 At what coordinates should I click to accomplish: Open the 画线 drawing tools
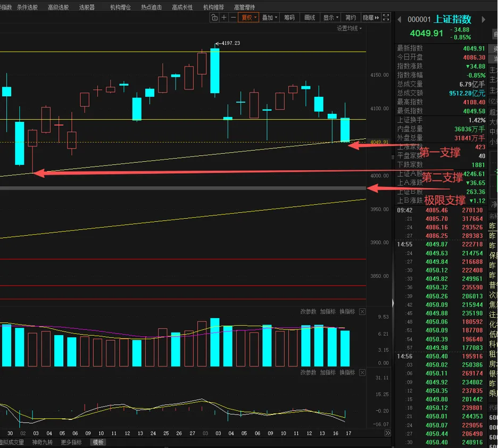pos(310,18)
